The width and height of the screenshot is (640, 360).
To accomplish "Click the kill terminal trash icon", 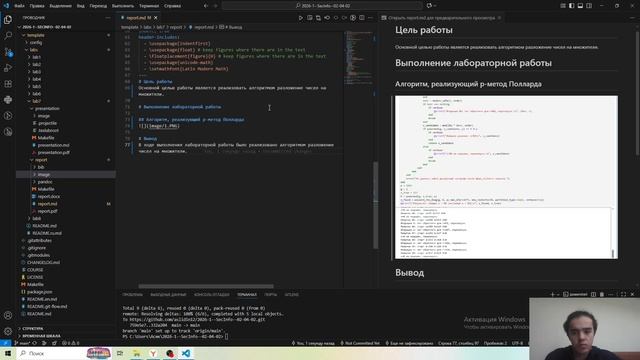I will pyautogui.click(x=602, y=294).
